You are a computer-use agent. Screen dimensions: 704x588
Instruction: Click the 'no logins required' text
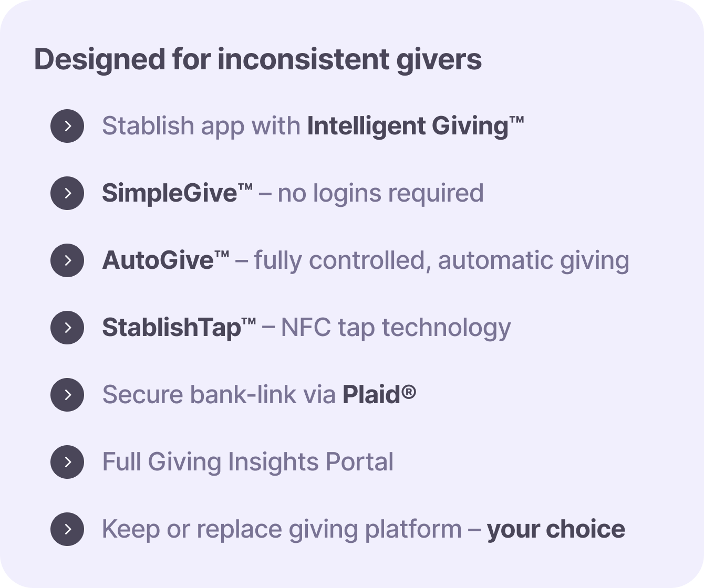(x=380, y=193)
